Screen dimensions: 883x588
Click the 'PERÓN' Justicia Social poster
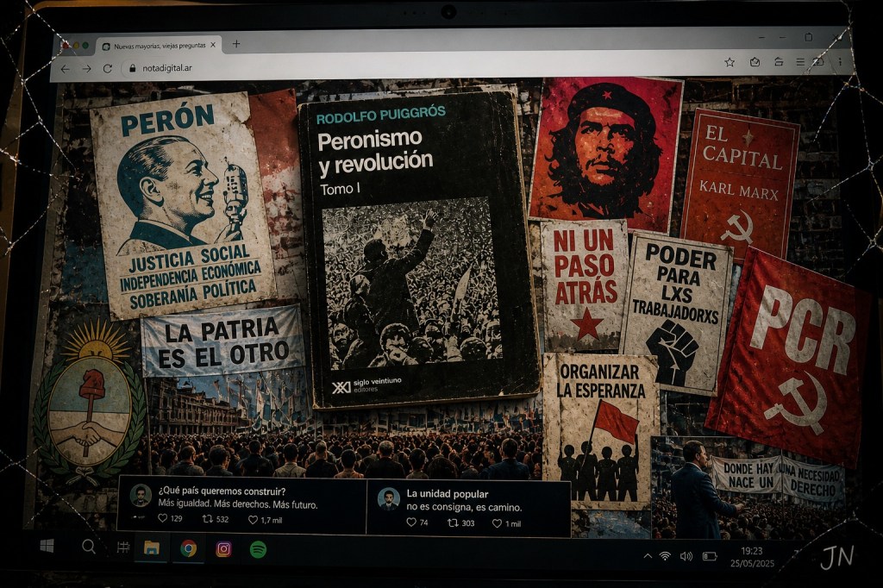point(181,205)
